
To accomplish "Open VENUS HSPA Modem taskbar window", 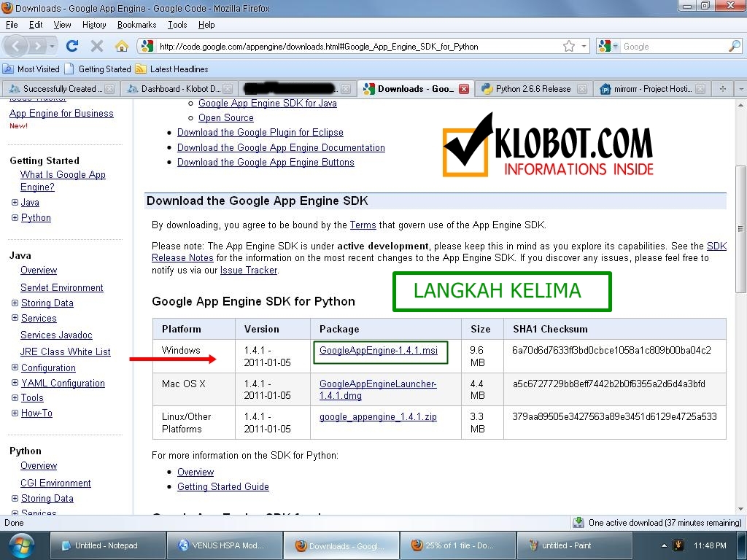I will coord(225,545).
